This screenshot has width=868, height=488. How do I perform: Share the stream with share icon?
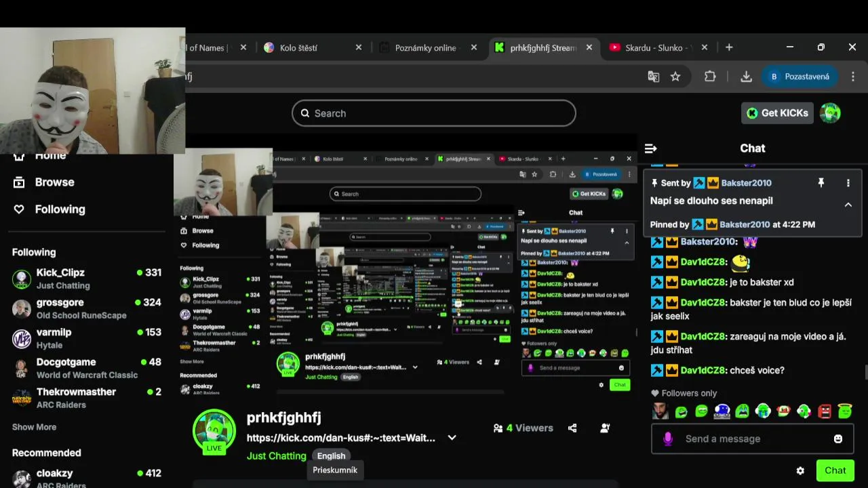(572, 428)
